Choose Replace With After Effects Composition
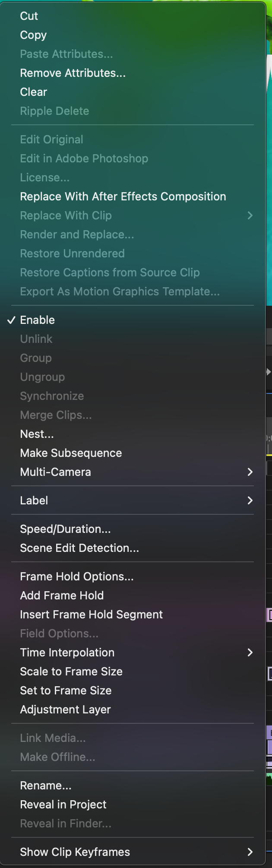Viewport: 272px width, 868px height. coord(123,196)
